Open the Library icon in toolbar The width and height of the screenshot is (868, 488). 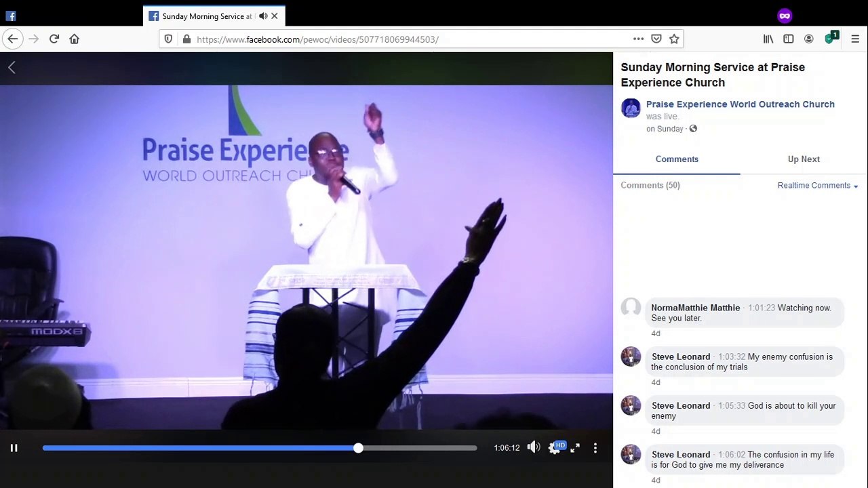pyautogui.click(x=768, y=39)
